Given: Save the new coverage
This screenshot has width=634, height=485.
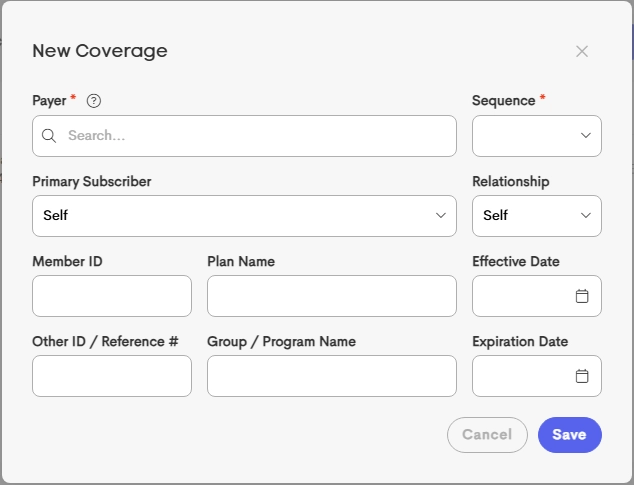Looking at the screenshot, I should coord(569,435).
